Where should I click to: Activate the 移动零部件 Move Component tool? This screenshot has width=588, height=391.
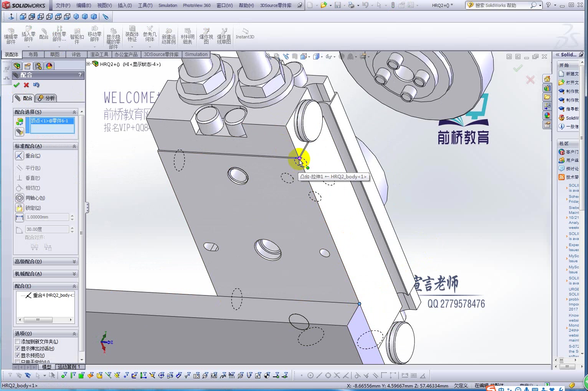pyautogui.click(x=95, y=35)
